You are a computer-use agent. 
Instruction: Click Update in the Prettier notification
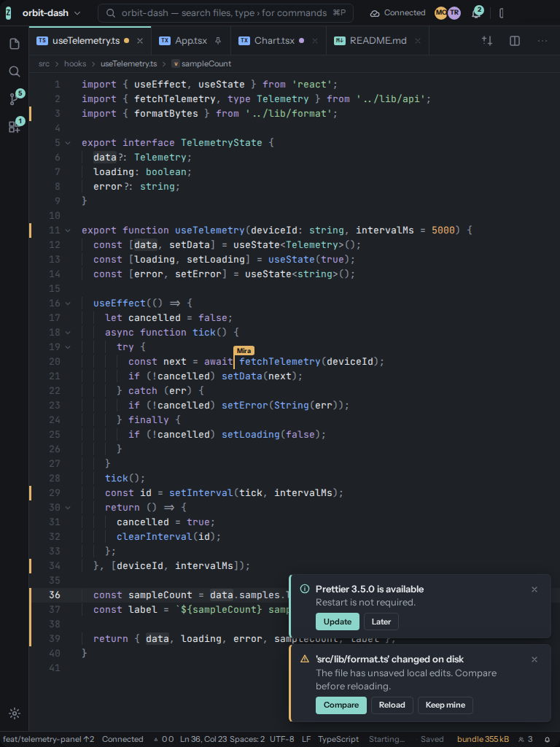pos(338,622)
